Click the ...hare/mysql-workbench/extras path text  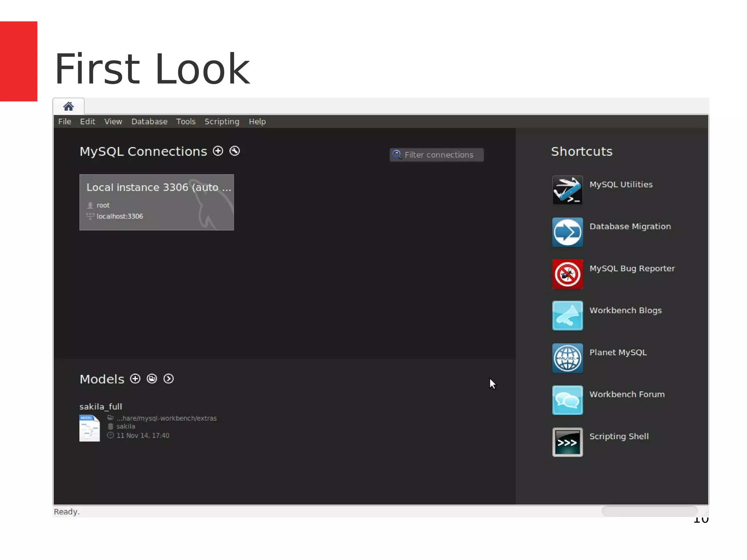167,418
